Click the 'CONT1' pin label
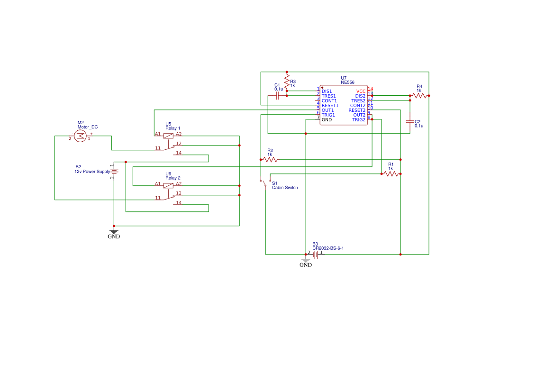 click(329, 101)
